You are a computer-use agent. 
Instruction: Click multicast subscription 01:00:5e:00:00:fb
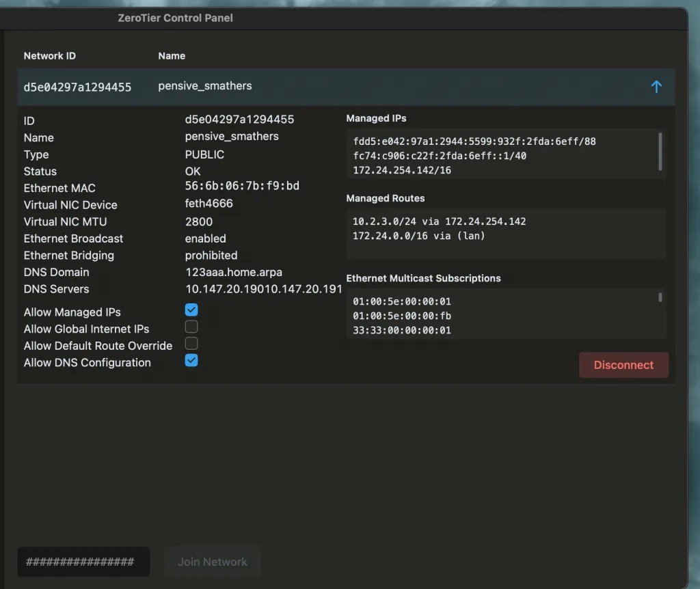[x=402, y=316]
